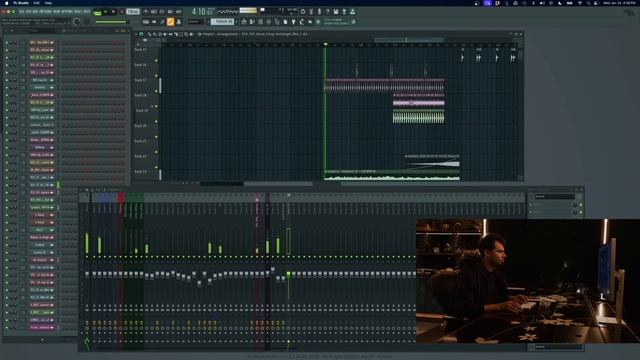Open Playlist with the view playlist icon
Viewport: 640px width, 360px height.
244,22
